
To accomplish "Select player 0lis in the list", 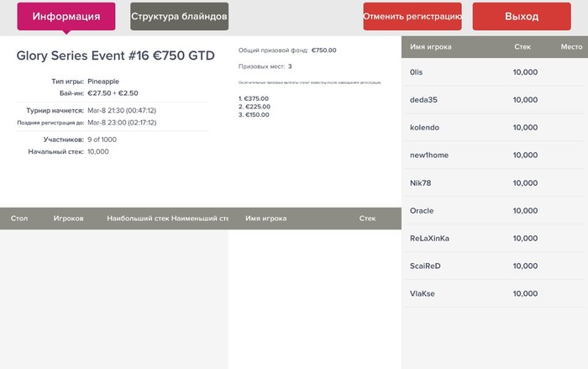I will pos(496,72).
